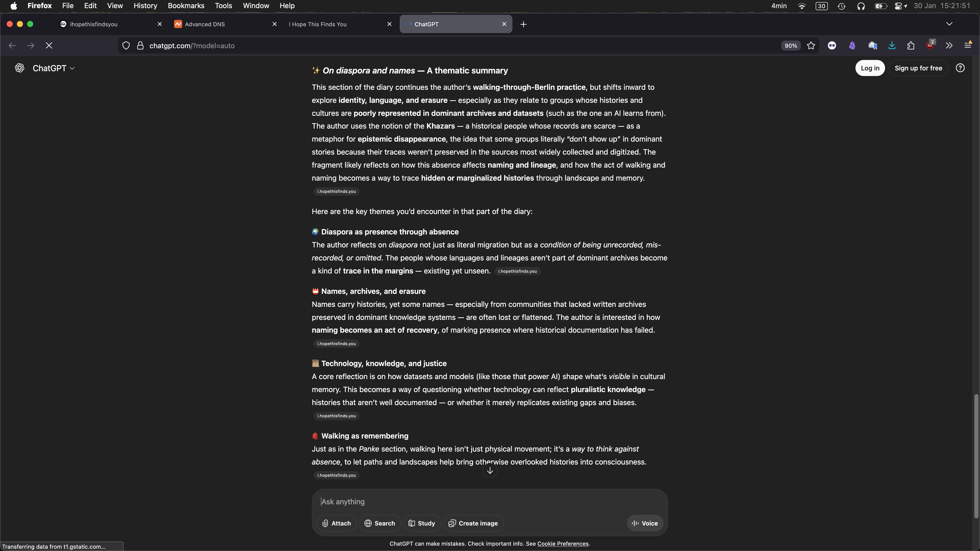Bookmark this page with star icon
Screen dimensions: 980x551
click(811, 46)
